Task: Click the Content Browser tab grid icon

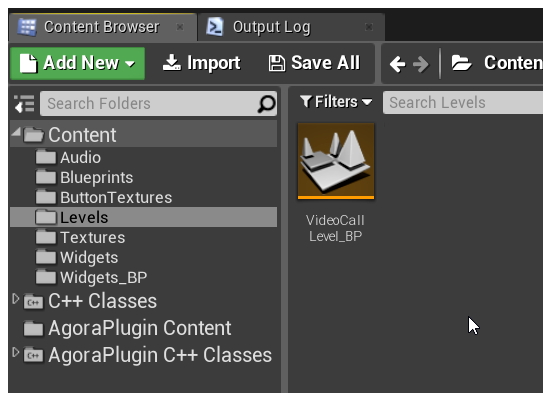Action: click(27, 27)
